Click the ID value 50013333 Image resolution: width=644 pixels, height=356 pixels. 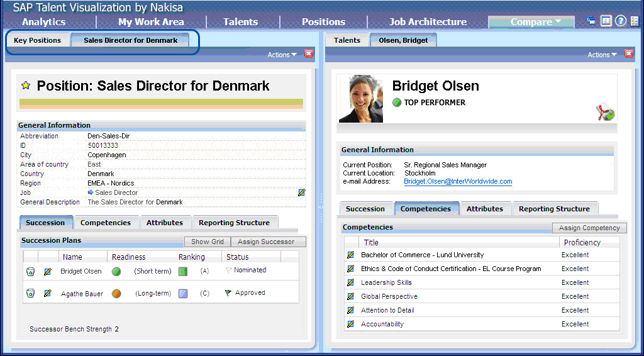pos(103,145)
